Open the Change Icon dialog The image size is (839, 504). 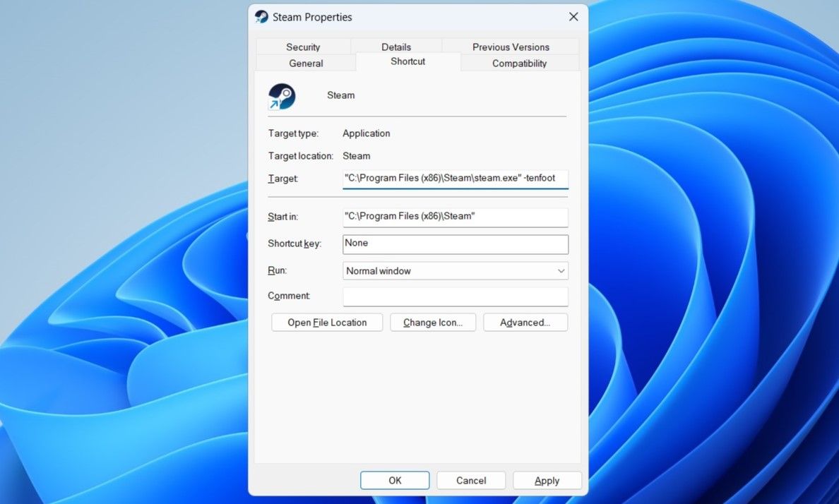(x=432, y=322)
